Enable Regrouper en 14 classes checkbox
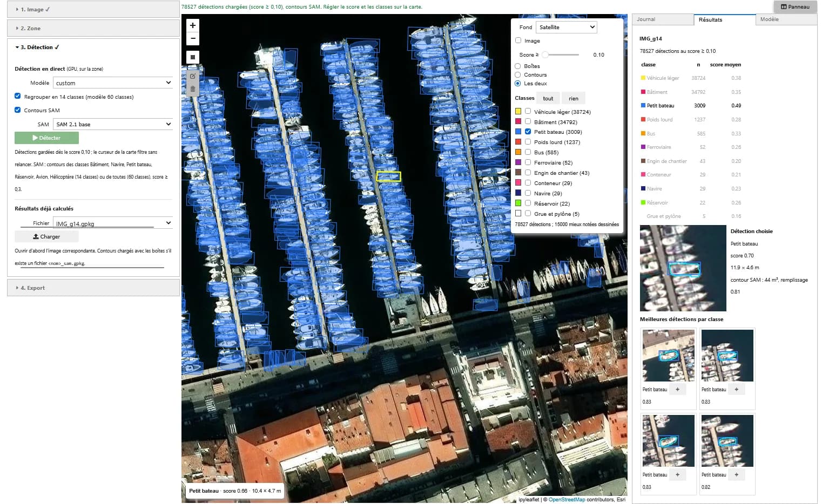This screenshot has width=822, height=504. [18, 96]
